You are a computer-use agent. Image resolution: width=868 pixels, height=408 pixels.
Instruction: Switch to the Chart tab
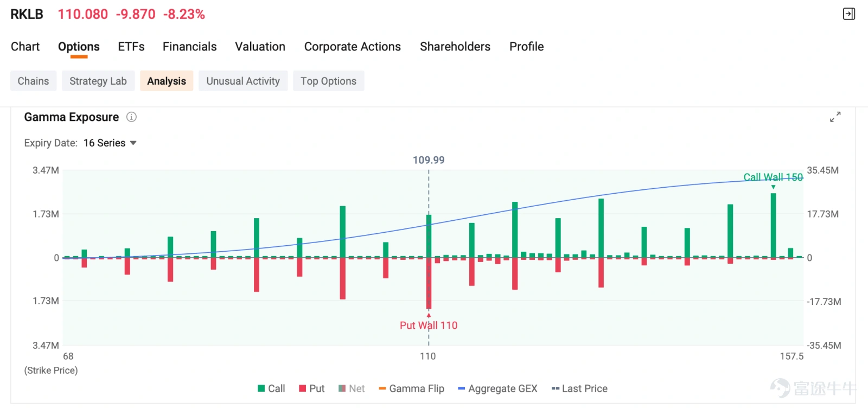pos(25,47)
